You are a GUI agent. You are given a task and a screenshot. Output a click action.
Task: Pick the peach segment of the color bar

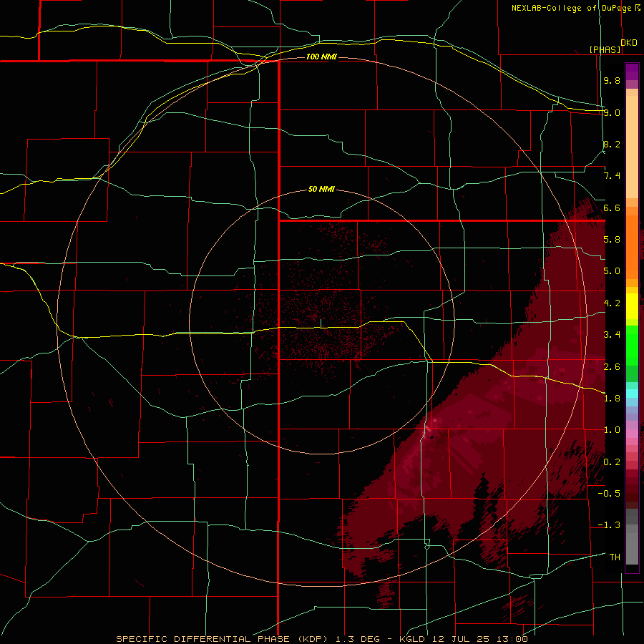point(632,146)
